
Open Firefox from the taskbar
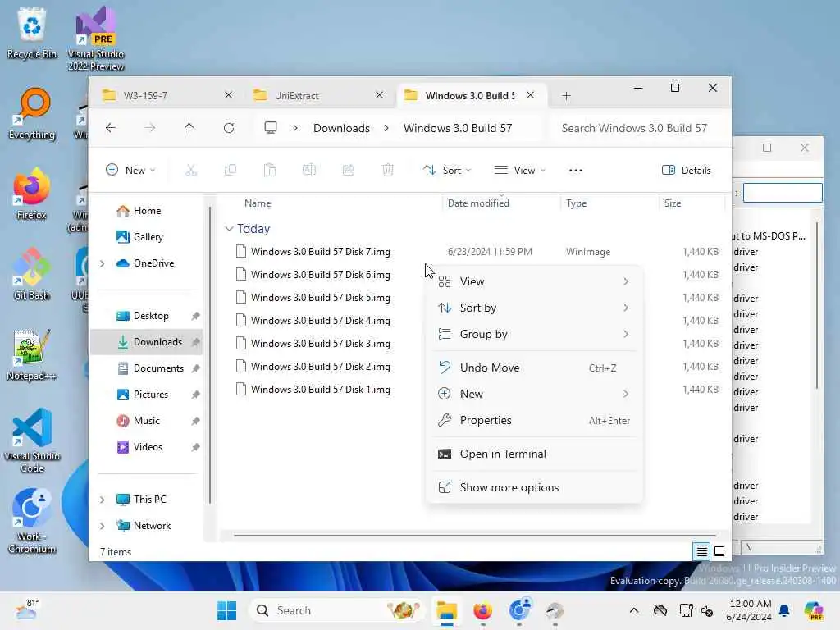point(482,610)
